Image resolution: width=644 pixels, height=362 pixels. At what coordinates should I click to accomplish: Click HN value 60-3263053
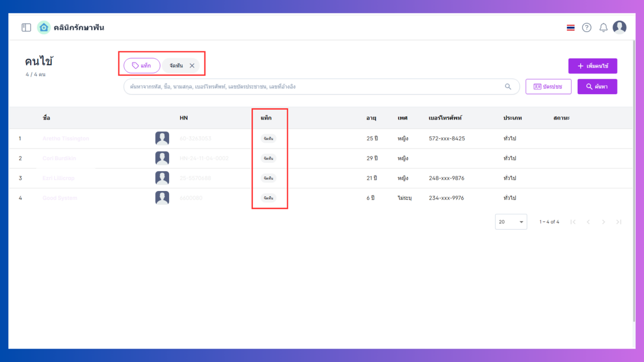195,138
